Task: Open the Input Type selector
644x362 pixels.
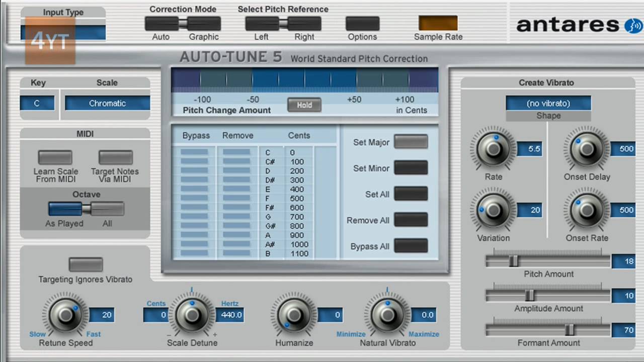Action: point(63,32)
